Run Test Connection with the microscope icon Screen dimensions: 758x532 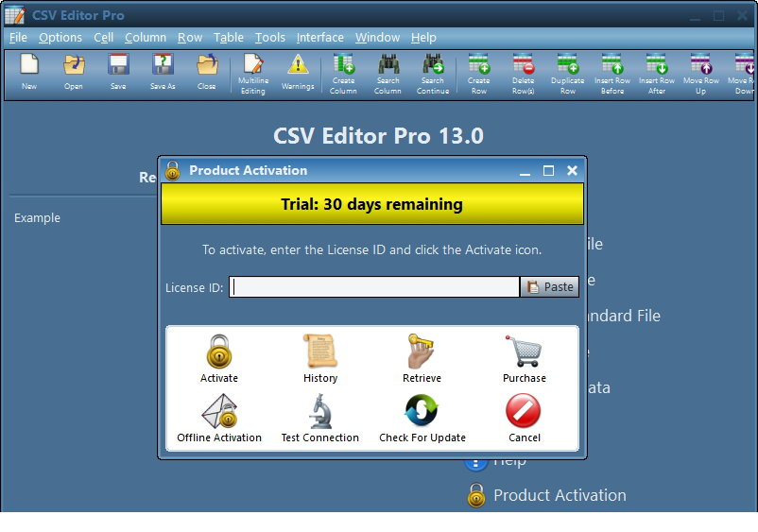[320, 418]
